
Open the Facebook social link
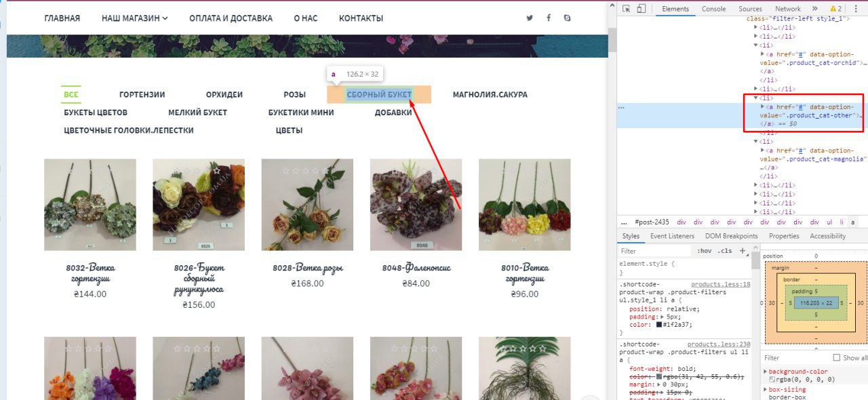tap(548, 18)
